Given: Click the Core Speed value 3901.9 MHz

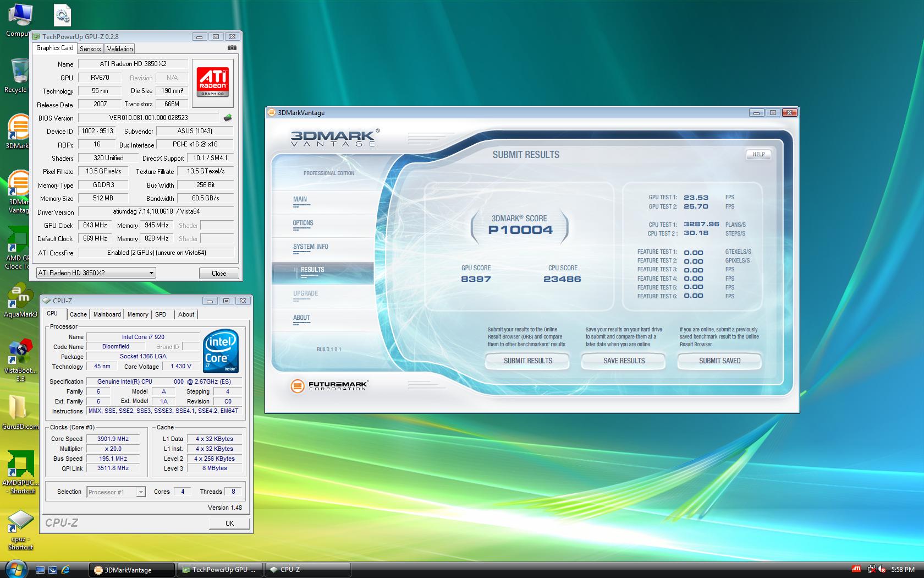Looking at the screenshot, I should [x=113, y=439].
